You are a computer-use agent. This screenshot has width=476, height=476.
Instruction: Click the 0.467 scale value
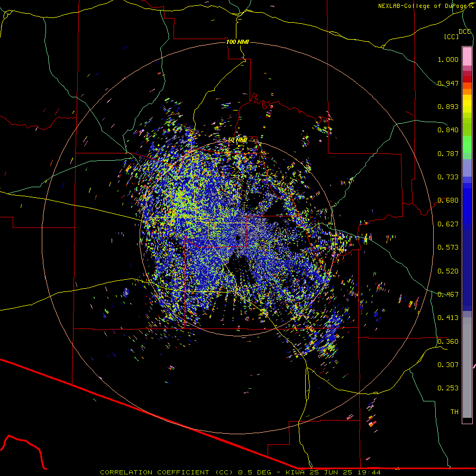pyautogui.click(x=448, y=294)
